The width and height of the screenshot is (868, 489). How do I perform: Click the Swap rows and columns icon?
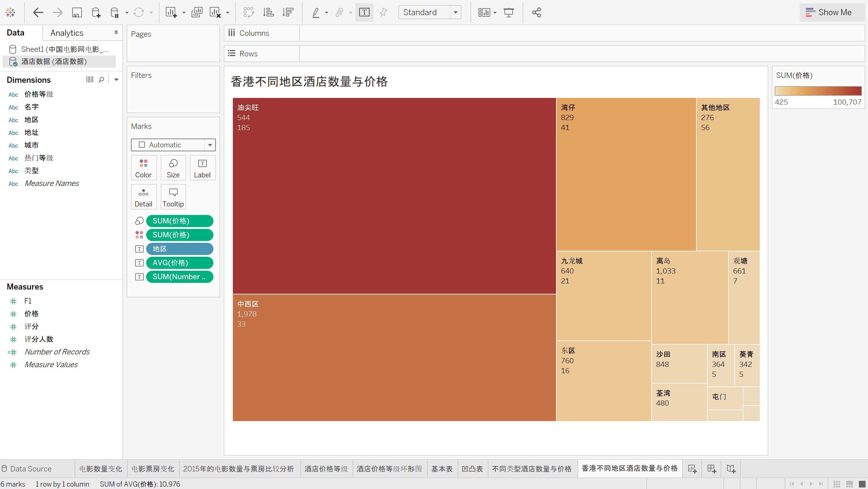[x=248, y=12]
